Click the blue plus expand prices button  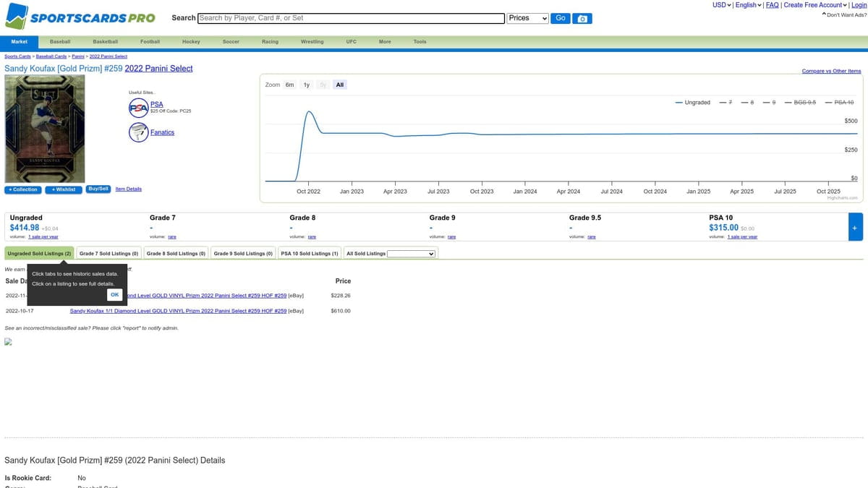coord(855,227)
